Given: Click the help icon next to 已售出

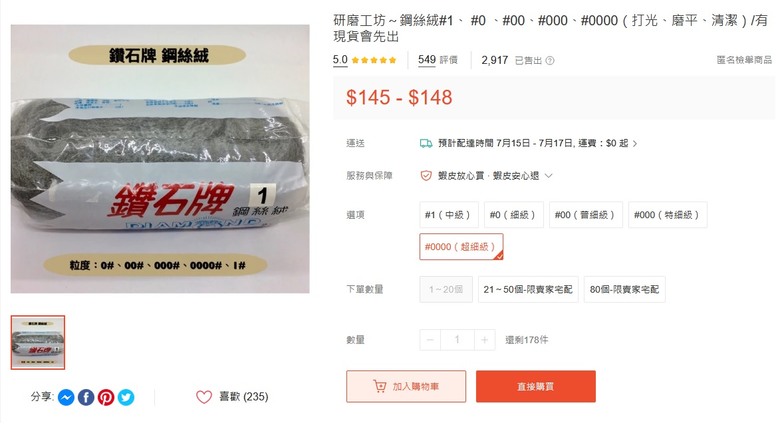Looking at the screenshot, I should point(550,61).
